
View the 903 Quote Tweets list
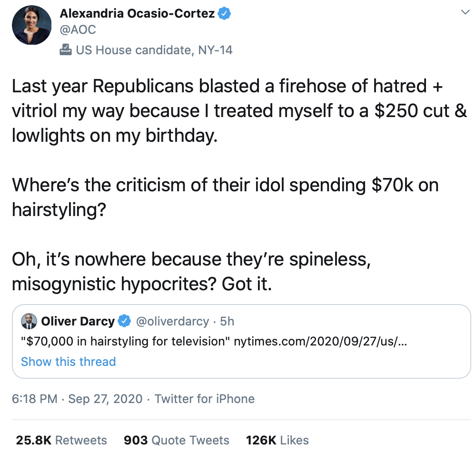pyautogui.click(x=176, y=440)
